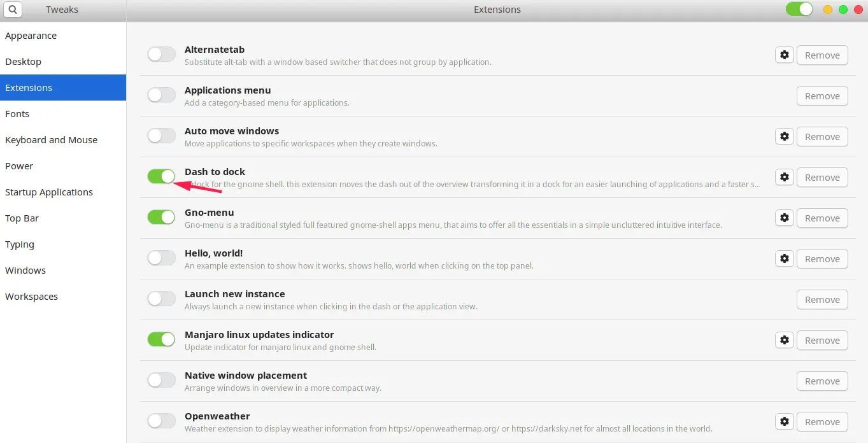Screen dimensions: 868x443
Task: Open Gno-menu settings gear
Action: 785,218
